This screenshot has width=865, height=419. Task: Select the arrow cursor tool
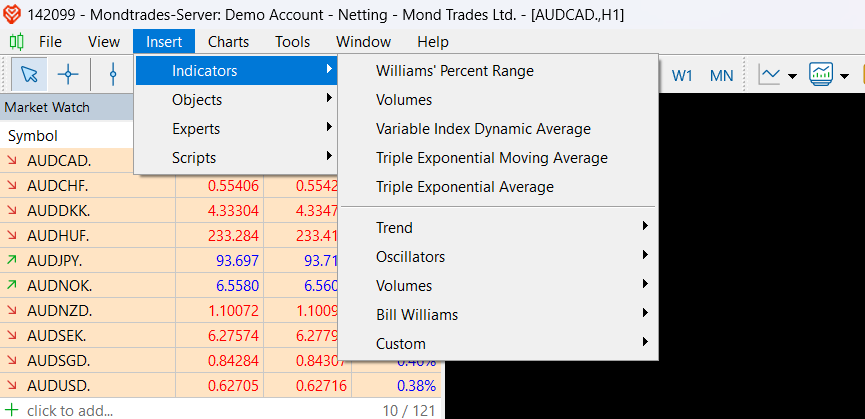29,74
